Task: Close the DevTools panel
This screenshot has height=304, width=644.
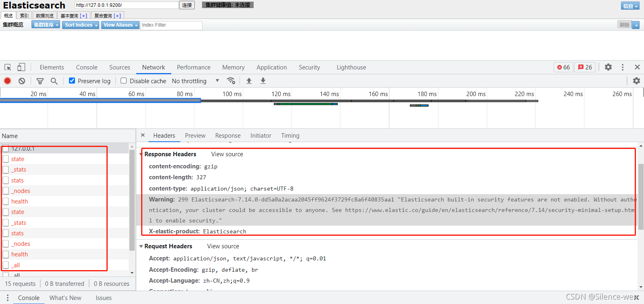Action: click(x=637, y=67)
